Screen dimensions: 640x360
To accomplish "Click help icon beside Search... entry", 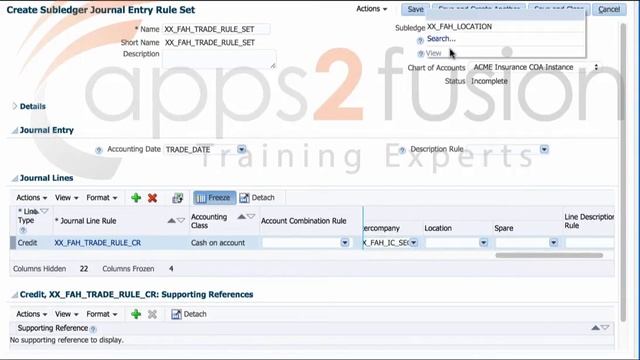I will click(420, 40).
